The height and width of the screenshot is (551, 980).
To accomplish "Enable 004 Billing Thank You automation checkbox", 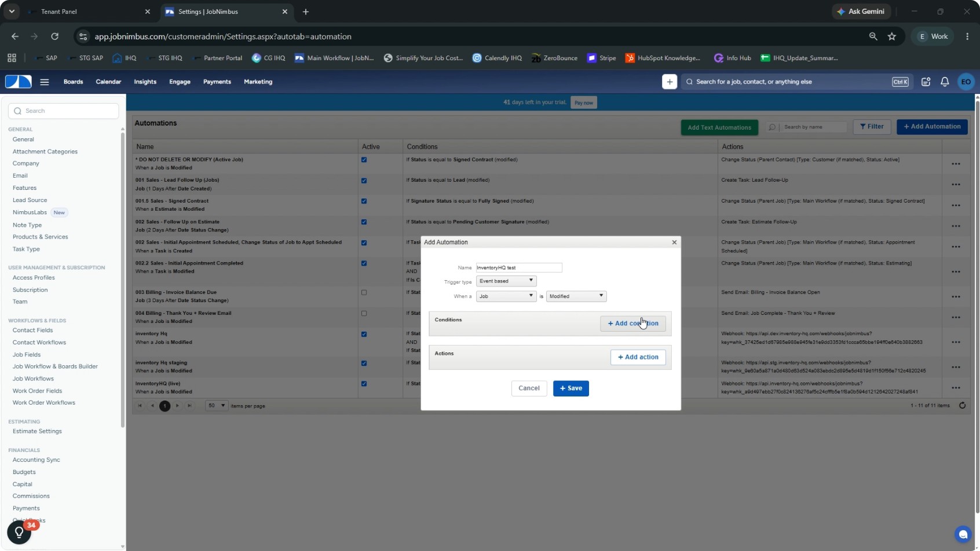I will pyautogui.click(x=364, y=314).
